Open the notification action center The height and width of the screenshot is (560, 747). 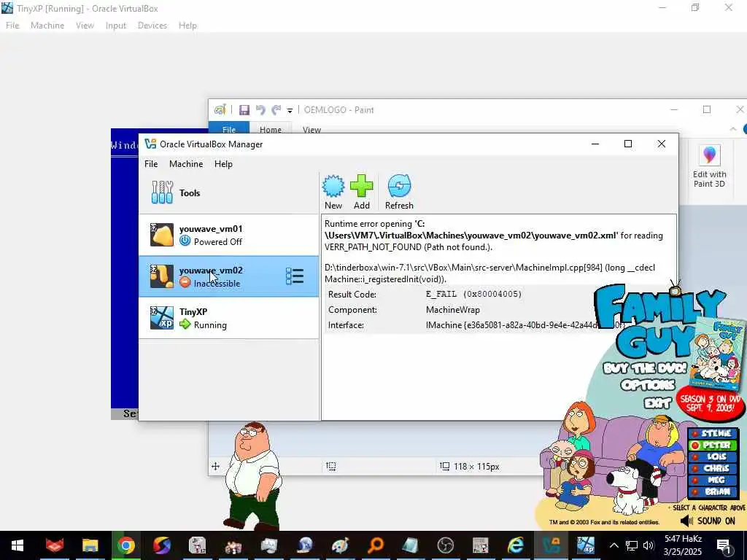pyautogui.click(x=724, y=545)
